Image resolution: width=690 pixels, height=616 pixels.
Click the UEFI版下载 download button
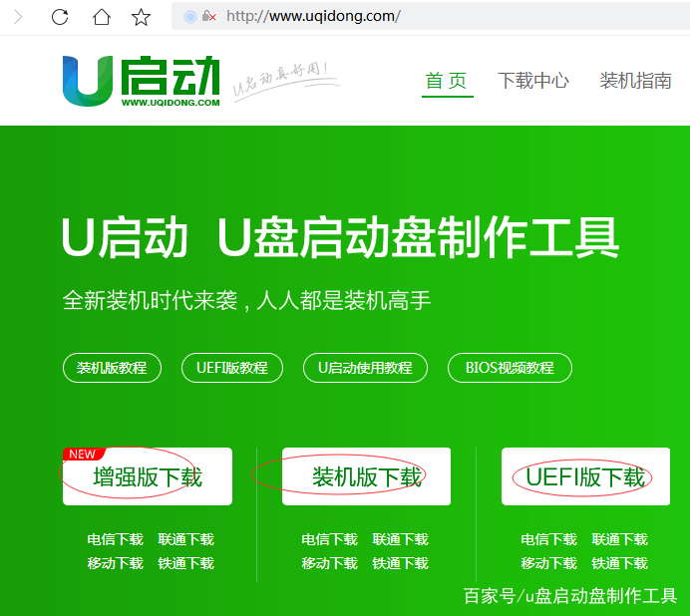tap(585, 476)
